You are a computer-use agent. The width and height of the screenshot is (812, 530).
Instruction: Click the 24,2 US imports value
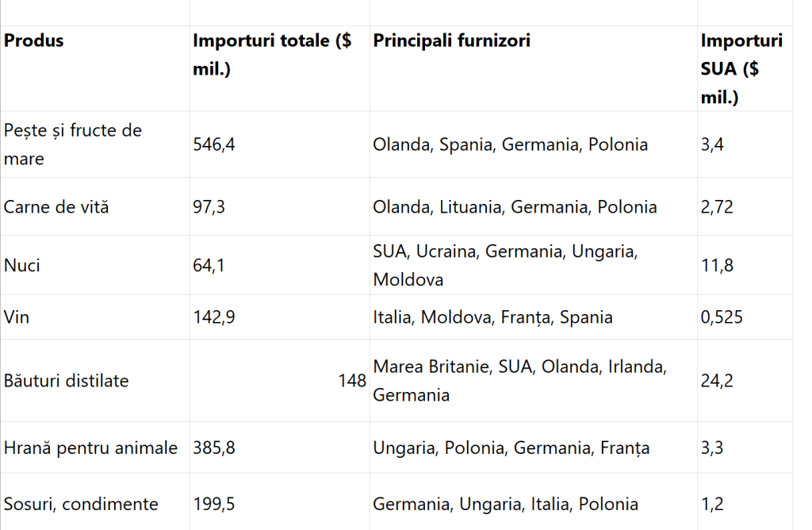click(x=717, y=381)
